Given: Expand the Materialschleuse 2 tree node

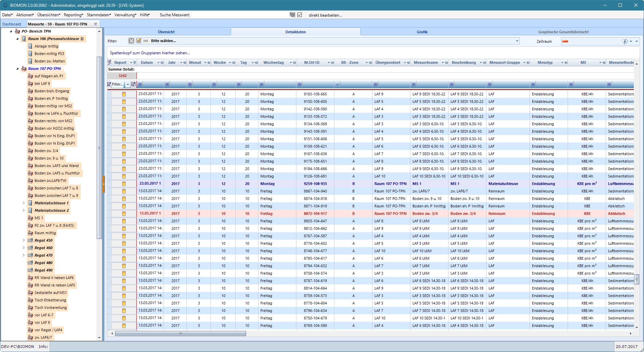Looking at the screenshot, I should pyautogui.click(x=24, y=210).
